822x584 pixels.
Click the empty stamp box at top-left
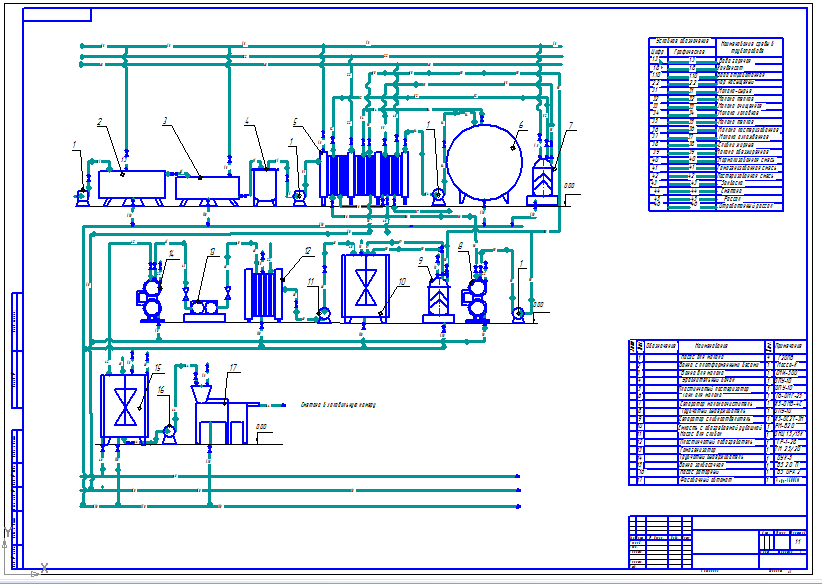(x=57, y=15)
